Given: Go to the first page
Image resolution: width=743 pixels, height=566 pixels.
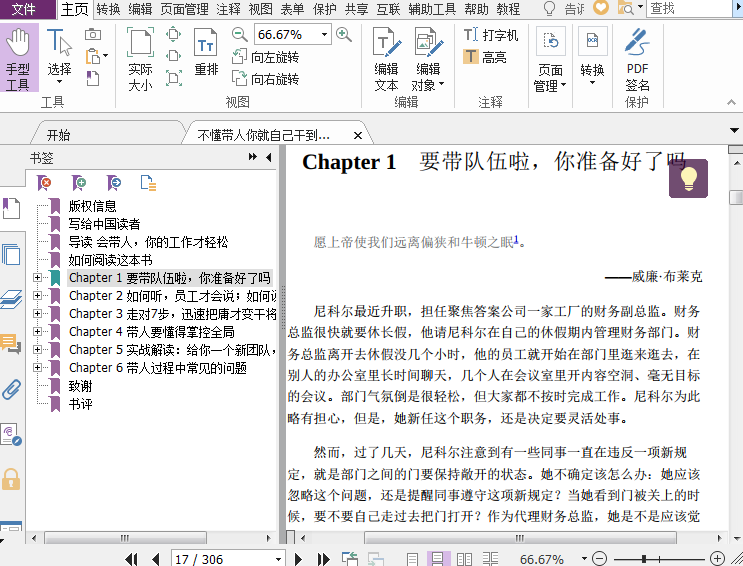Looking at the screenshot, I should (x=131, y=559).
